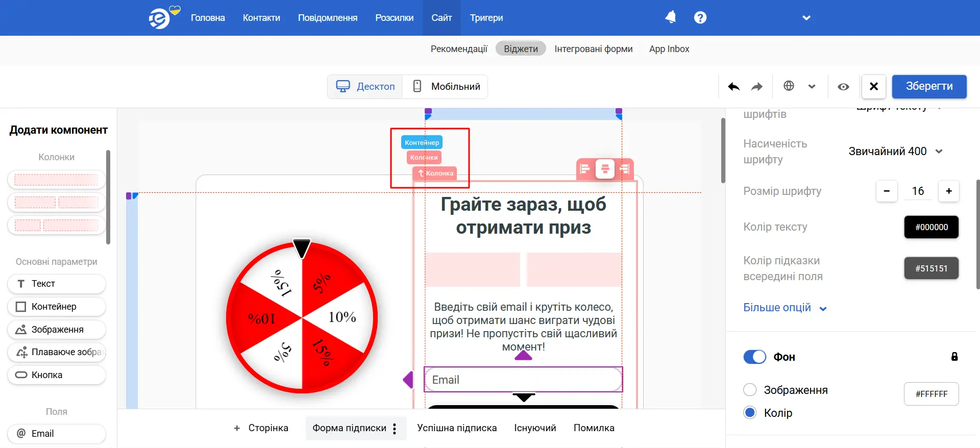
Task: Switch to Десктоп view
Action: point(365,86)
